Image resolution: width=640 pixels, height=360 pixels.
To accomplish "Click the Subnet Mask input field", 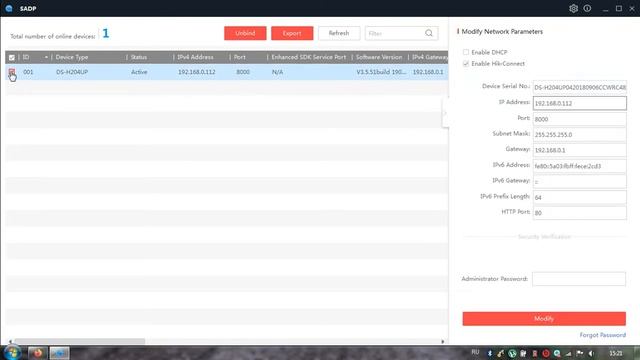I will pos(580,134).
